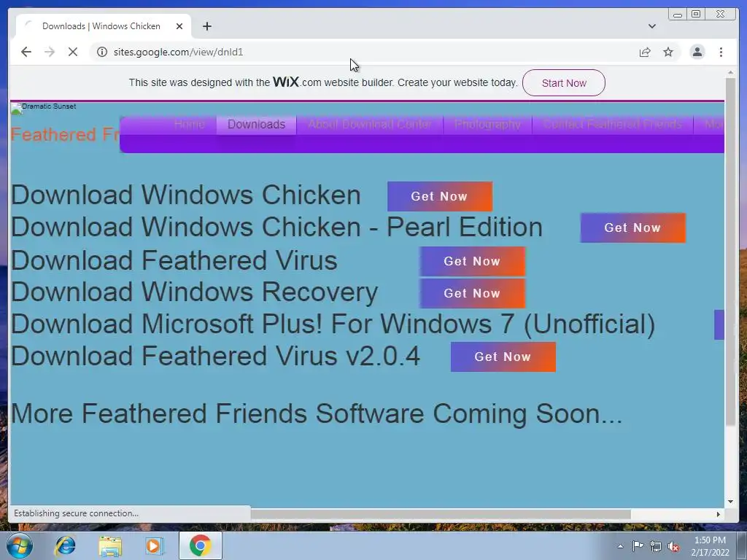This screenshot has height=560, width=747.
Task: Click 'More Feathered Friends Software Coming Soon...' text
Action: [x=317, y=413]
